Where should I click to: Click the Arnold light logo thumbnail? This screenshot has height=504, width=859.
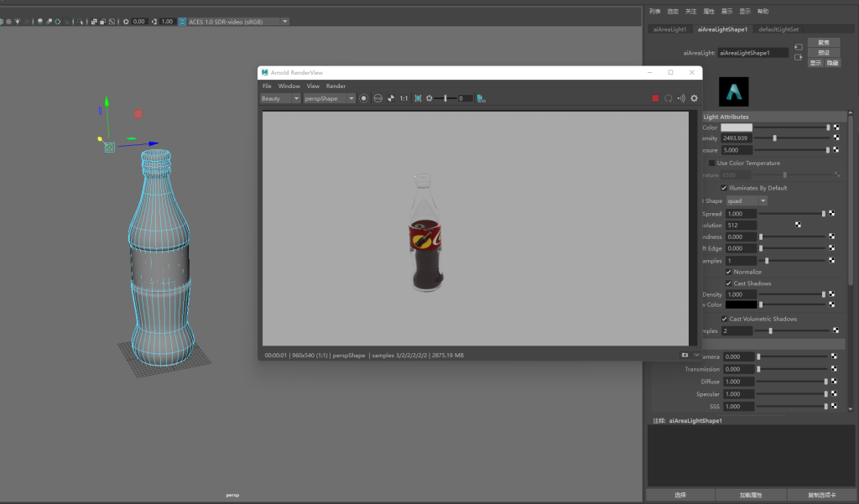(733, 91)
